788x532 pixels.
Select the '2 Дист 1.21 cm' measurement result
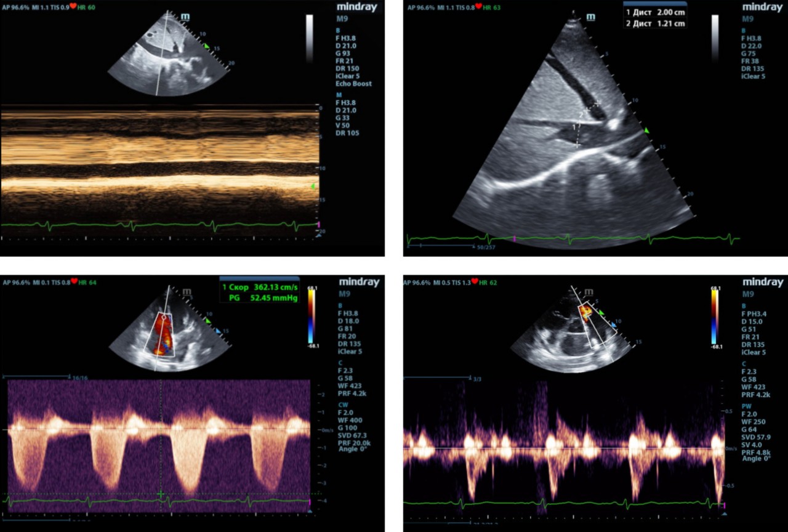pyautogui.click(x=654, y=23)
